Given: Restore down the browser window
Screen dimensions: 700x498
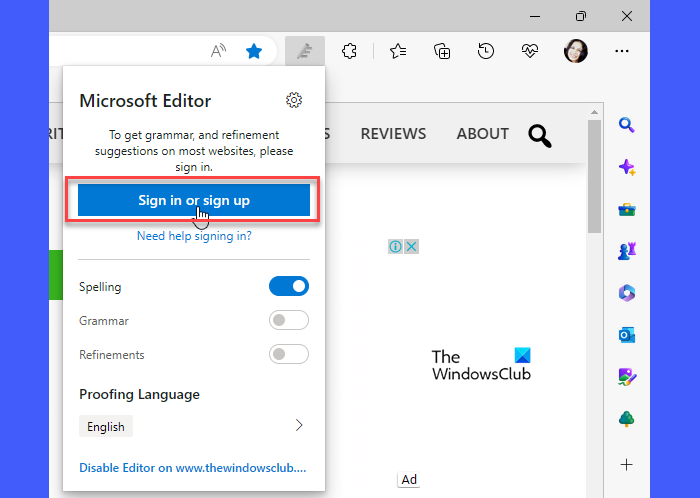Looking at the screenshot, I should click(x=580, y=17).
